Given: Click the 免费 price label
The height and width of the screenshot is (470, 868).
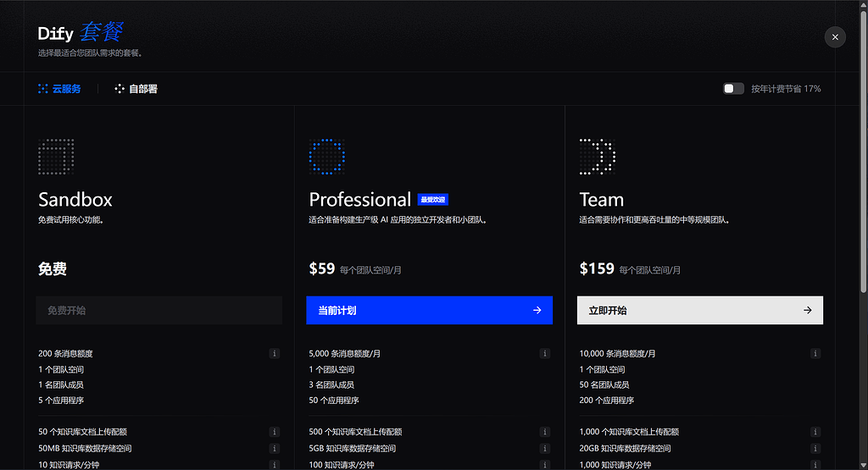Looking at the screenshot, I should (x=53, y=268).
